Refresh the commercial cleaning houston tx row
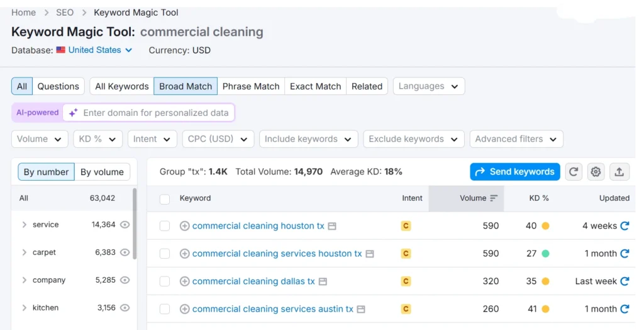This screenshot has height=330, width=644. [625, 226]
